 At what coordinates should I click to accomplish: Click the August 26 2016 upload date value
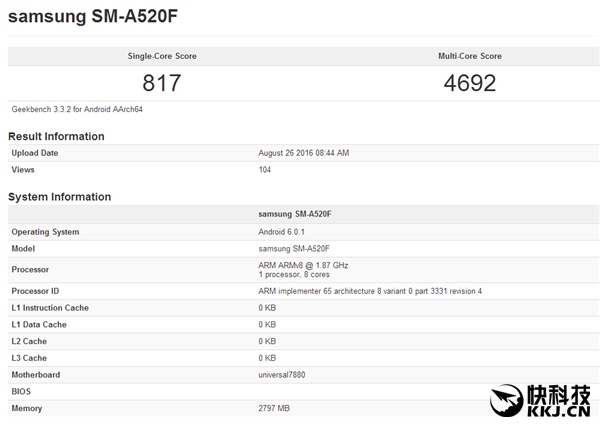(x=304, y=153)
